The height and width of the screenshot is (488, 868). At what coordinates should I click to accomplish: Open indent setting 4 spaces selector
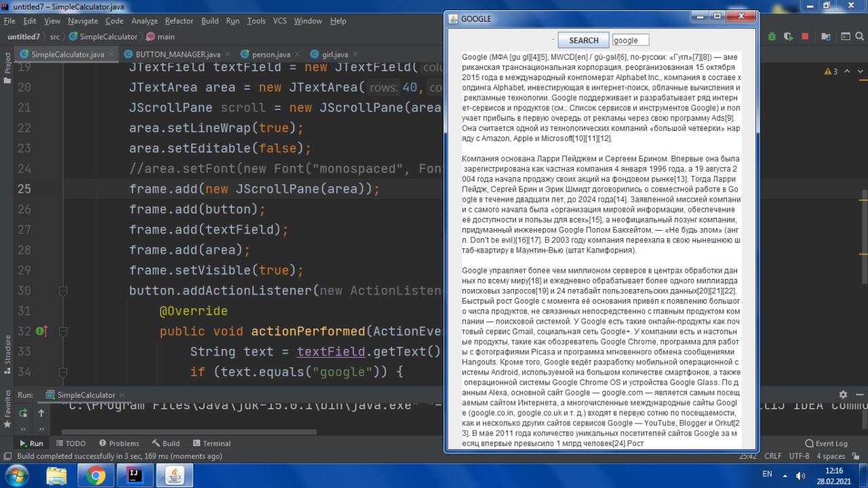(x=831, y=456)
